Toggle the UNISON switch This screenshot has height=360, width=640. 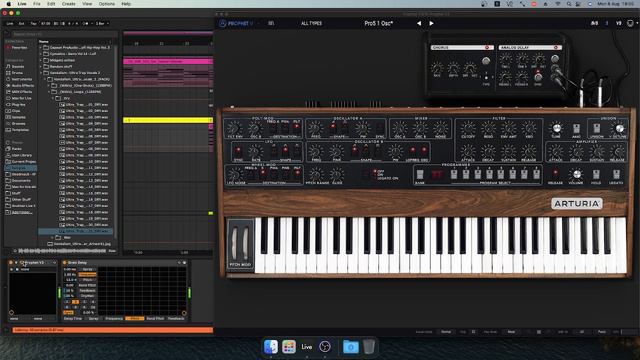596,129
